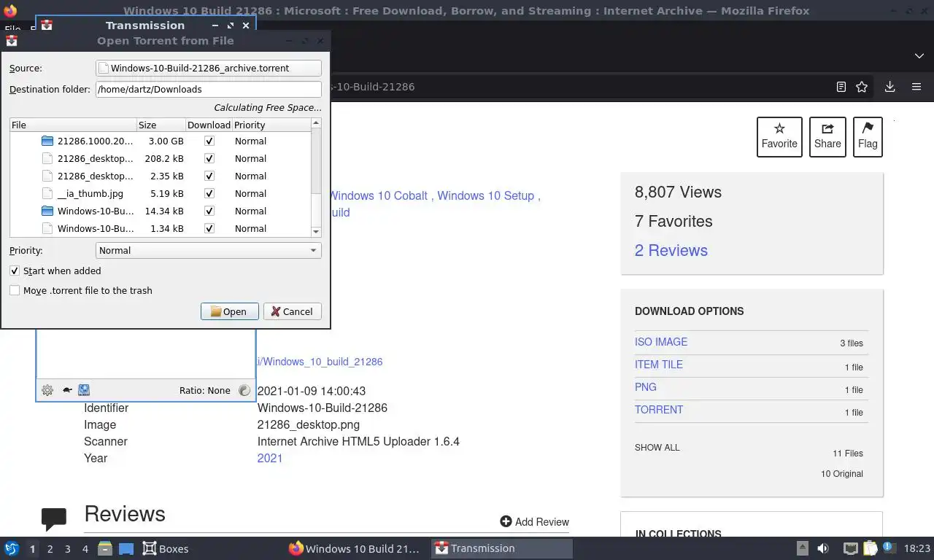
Task: Uncheck download for 208.2 kB desktop file
Action: click(209, 158)
